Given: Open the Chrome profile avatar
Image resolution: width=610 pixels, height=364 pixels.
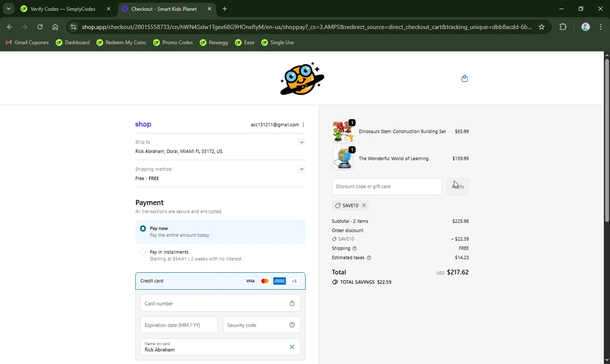Looking at the screenshot, I should (586, 27).
